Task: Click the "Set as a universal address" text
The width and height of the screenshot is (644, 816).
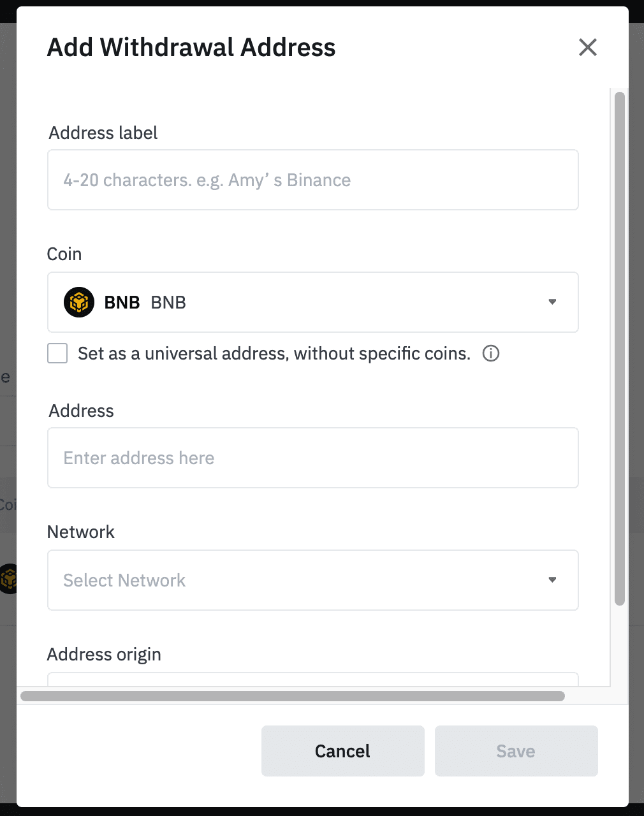Action: click(x=274, y=354)
